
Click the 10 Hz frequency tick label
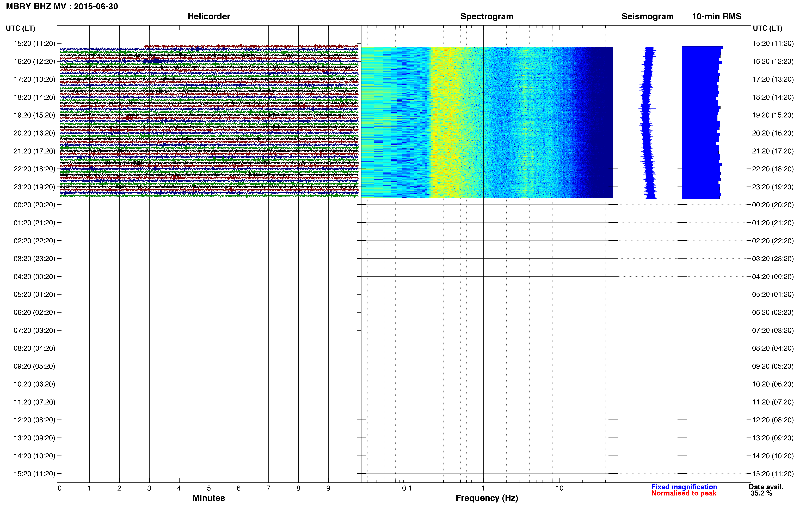(559, 488)
